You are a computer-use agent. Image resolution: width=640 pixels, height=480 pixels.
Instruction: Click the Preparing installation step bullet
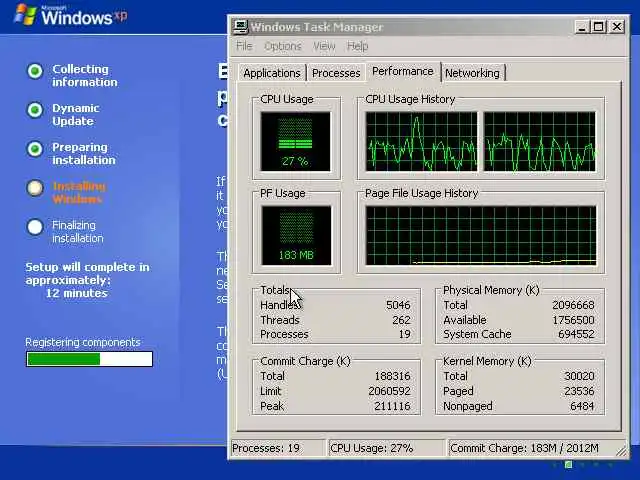pos(35,149)
